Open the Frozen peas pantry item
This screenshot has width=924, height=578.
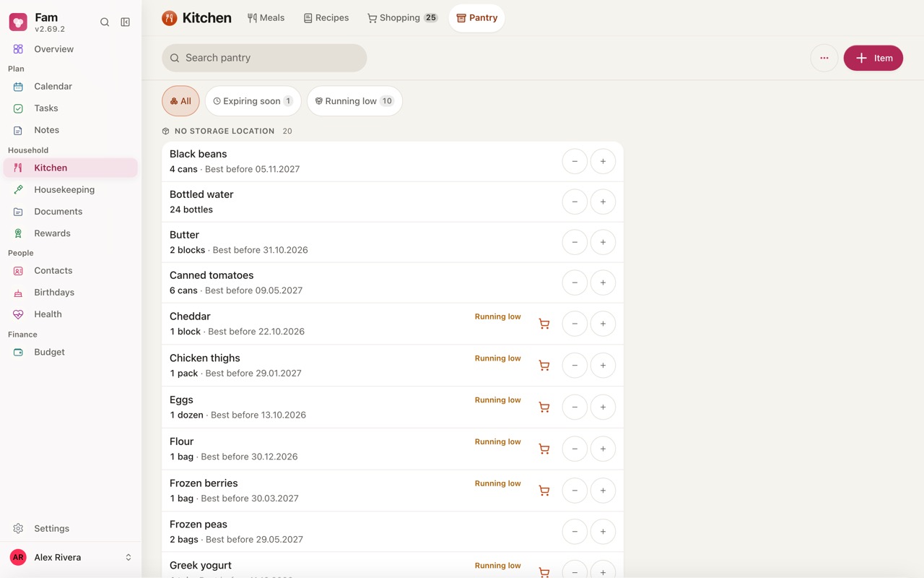click(x=393, y=532)
